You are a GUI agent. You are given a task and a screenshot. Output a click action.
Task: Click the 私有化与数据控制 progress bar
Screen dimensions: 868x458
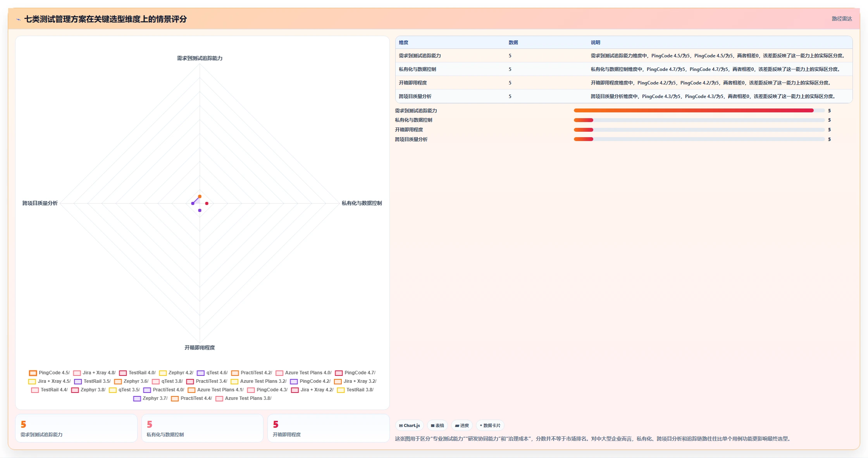(x=699, y=120)
